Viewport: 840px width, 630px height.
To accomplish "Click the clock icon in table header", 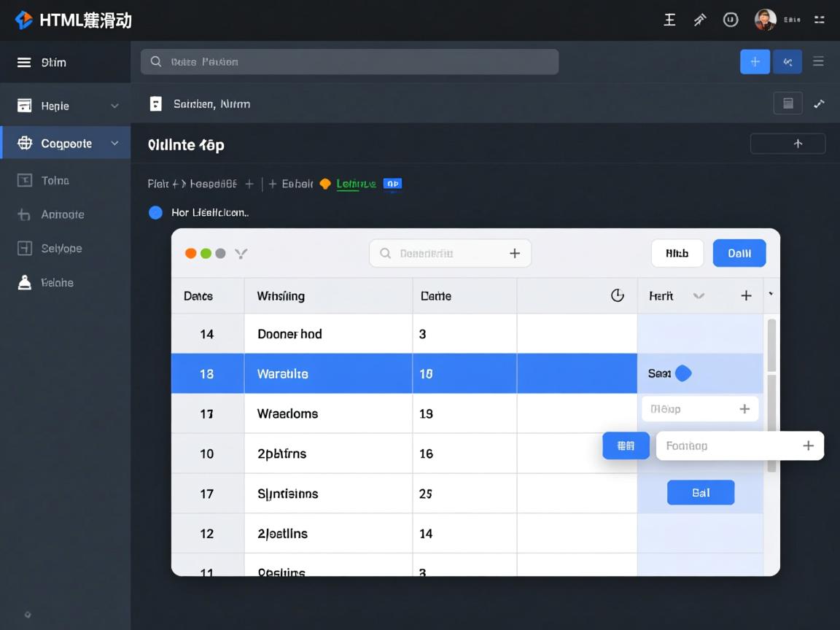I will pyautogui.click(x=617, y=295).
